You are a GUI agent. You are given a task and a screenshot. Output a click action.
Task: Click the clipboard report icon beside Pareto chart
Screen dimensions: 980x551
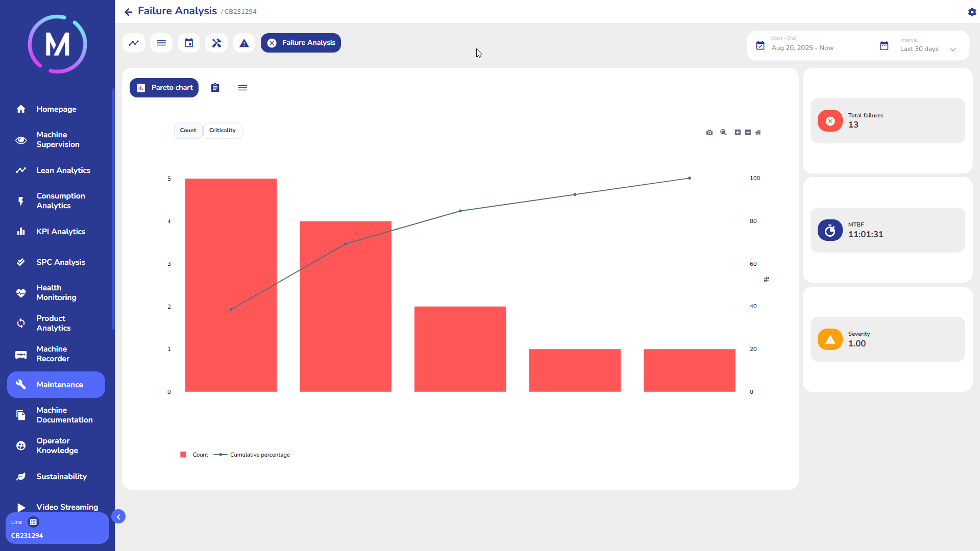(x=215, y=88)
